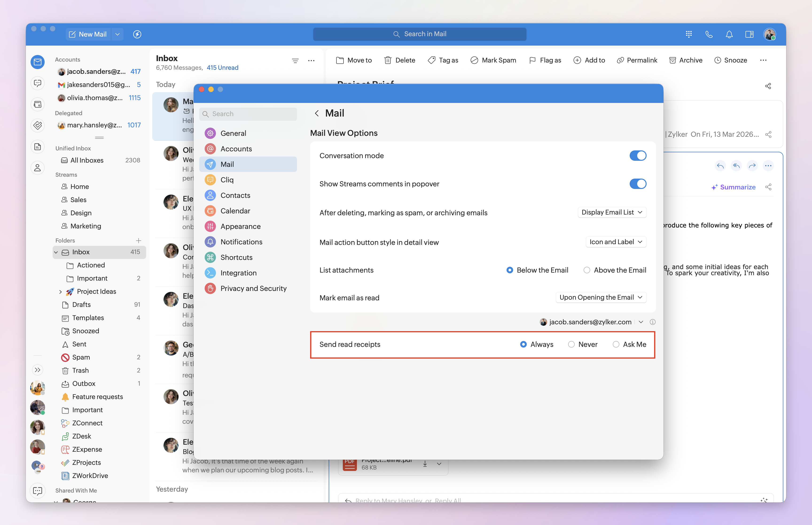
Task: Open the apps grid icon
Action: tap(689, 35)
